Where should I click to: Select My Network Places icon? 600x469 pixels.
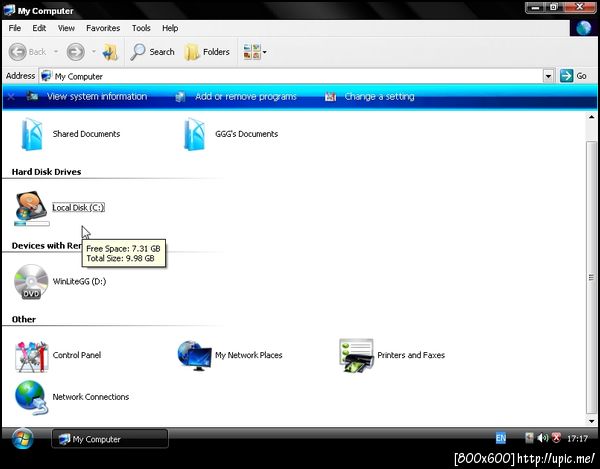tap(194, 355)
